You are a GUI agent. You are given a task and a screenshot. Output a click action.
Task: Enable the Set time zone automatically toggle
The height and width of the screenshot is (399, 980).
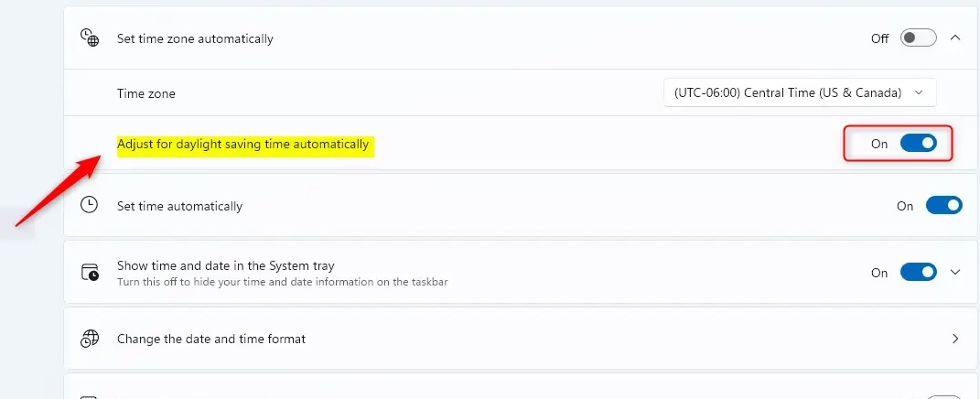[918, 38]
